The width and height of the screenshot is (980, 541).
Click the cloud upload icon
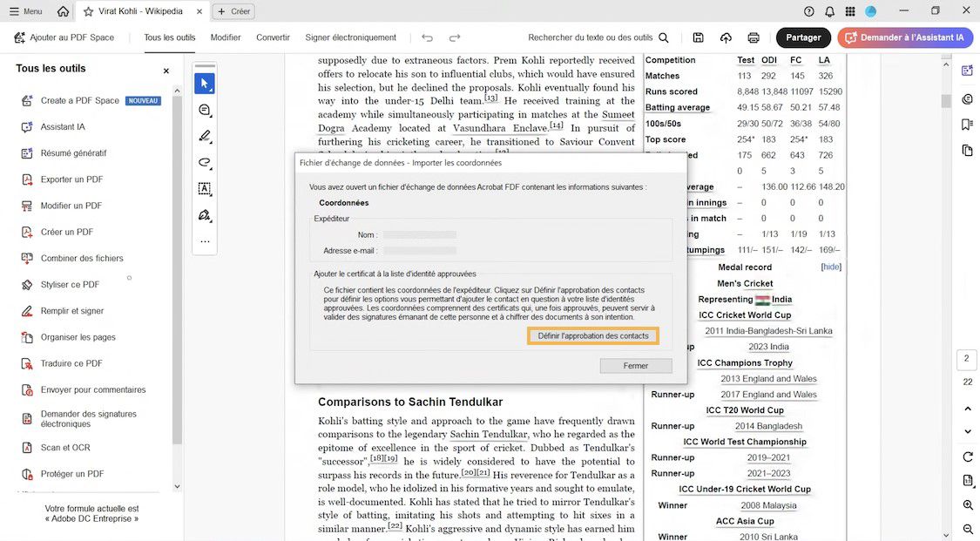coord(726,37)
